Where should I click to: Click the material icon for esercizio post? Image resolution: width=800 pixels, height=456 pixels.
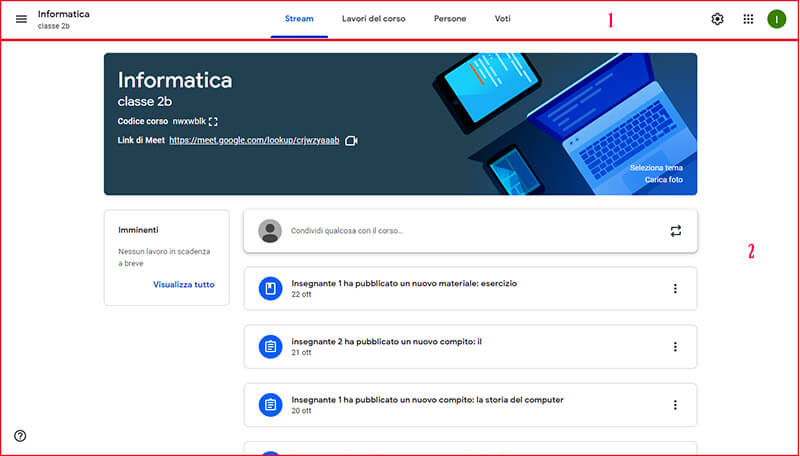[270, 289]
